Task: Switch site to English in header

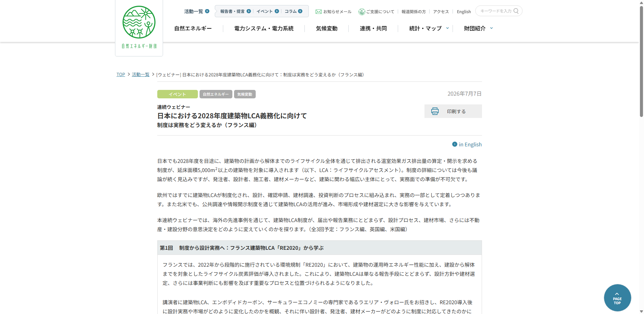Action: tap(464, 12)
